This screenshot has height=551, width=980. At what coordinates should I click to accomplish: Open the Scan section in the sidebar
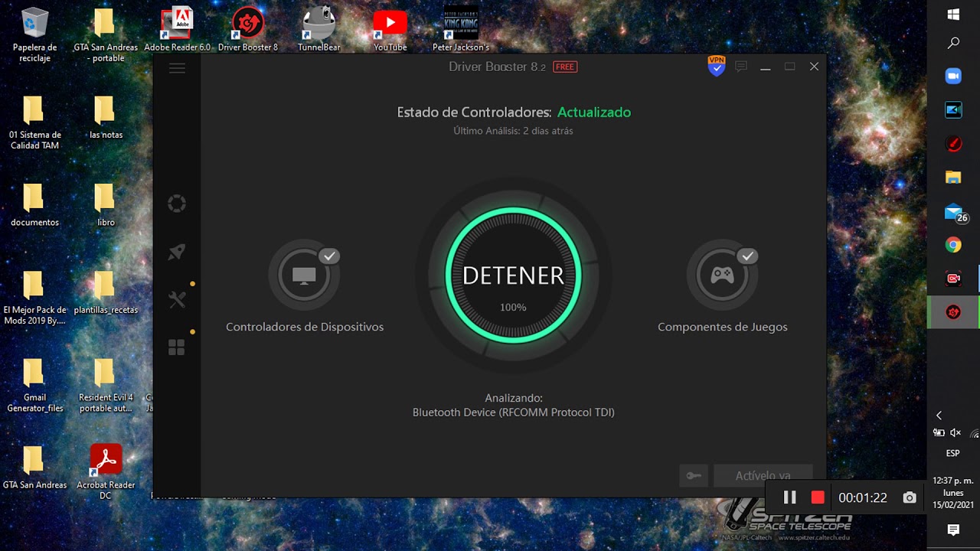(x=177, y=204)
